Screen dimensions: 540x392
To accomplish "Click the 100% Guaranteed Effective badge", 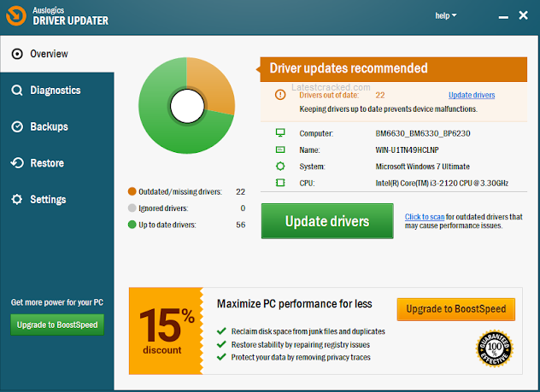I will tap(495, 348).
